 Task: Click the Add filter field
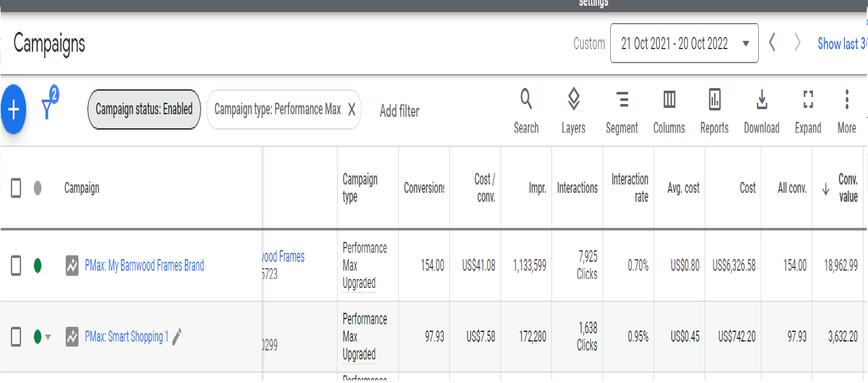400,111
